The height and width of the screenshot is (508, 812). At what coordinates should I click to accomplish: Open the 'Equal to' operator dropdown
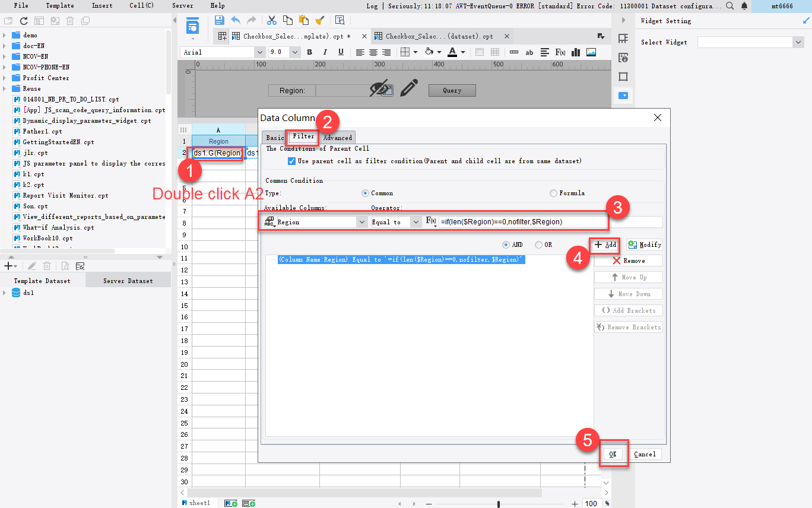point(415,221)
